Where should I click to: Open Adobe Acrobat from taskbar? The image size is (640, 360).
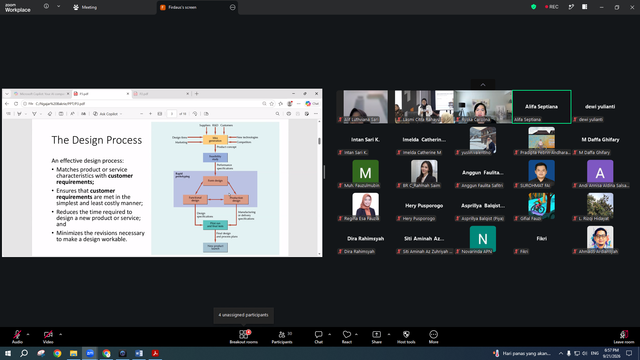[155, 353]
